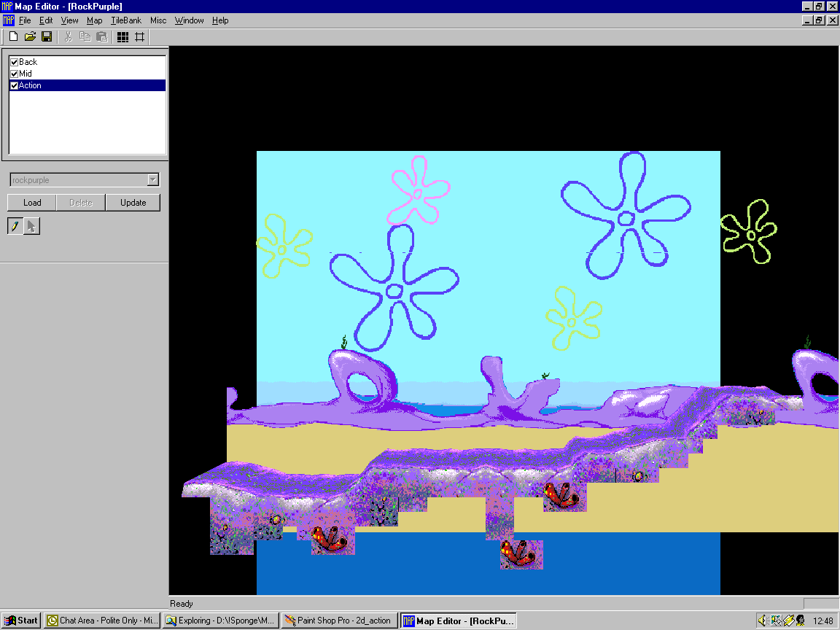The height and width of the screenshot is (630, 840).
Task: Switch to the Chat Area taskbar window
Action: point(102,621)
